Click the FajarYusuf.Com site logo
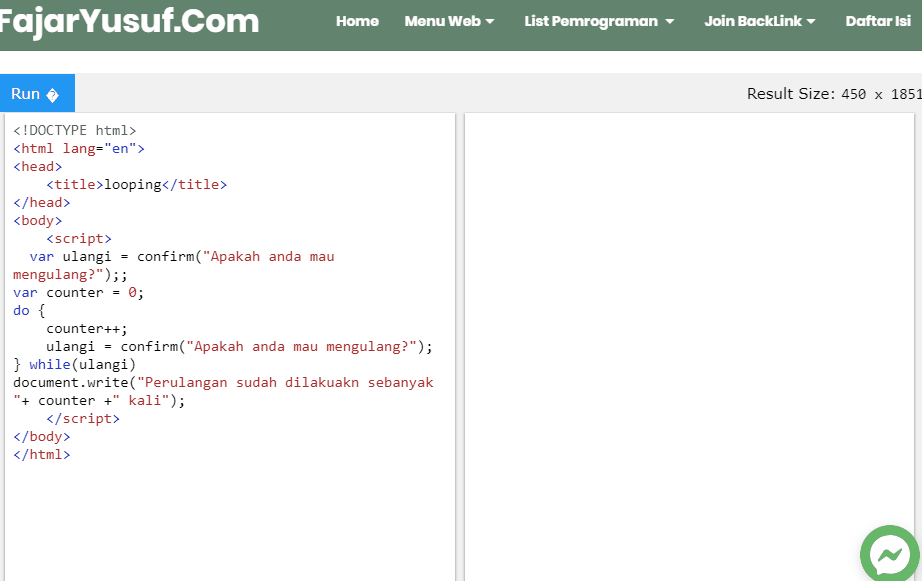The height and width of the screenshot is (581, 922). (x=130, y=20)
